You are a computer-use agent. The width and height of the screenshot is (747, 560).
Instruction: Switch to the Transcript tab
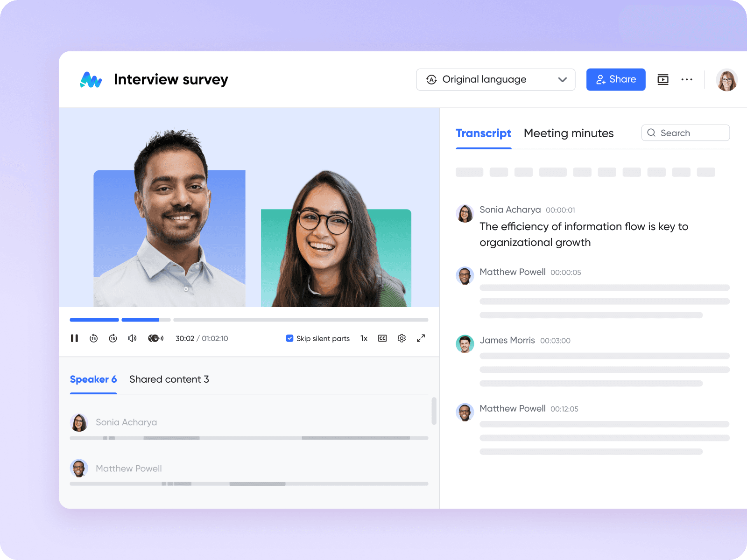point(483,133)
